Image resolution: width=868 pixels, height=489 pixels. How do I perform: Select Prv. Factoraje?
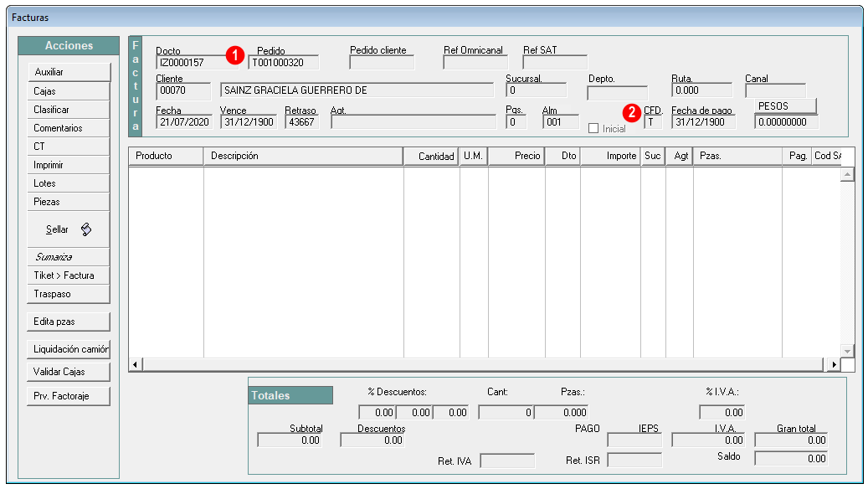67,395
